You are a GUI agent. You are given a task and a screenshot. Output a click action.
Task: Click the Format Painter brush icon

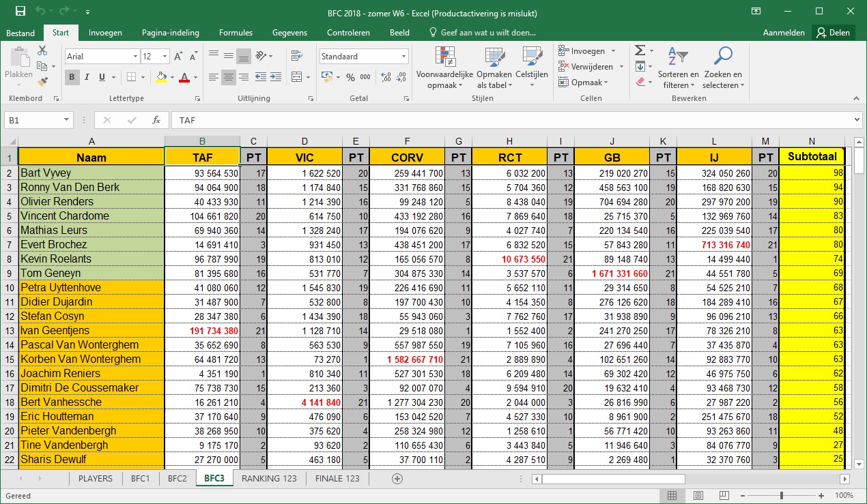[42, 81]
